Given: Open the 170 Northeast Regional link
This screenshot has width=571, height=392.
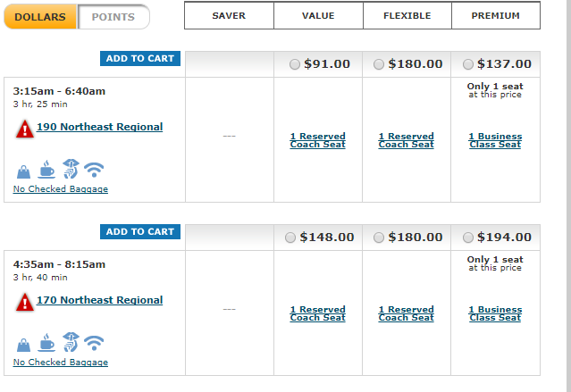Looking at the screenshot, I should [x=100, y=300].
